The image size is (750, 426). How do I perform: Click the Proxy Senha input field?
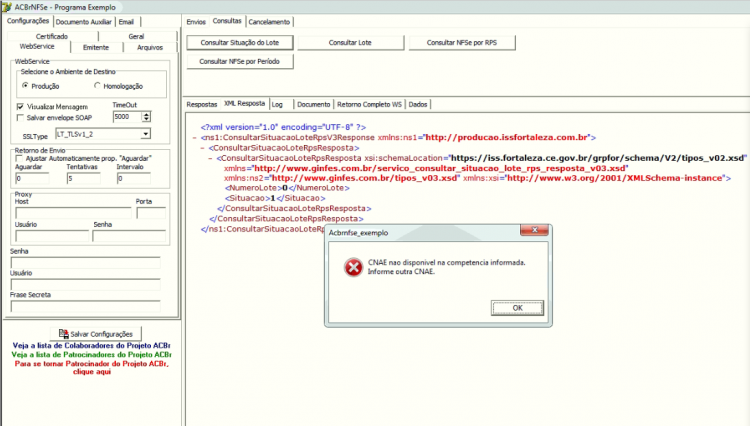(x=129, y=236)
